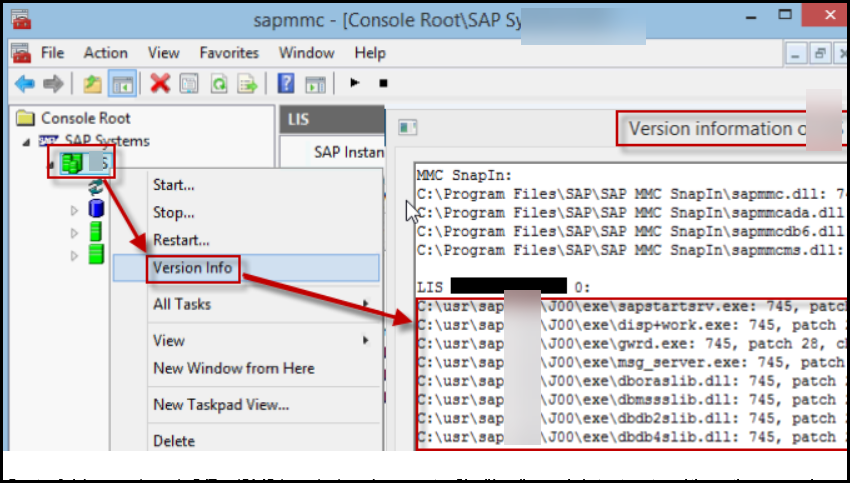The width and height of the screenshot is (850, 483).
Task: Select the Console Root folder
Action: pos(74,118)
